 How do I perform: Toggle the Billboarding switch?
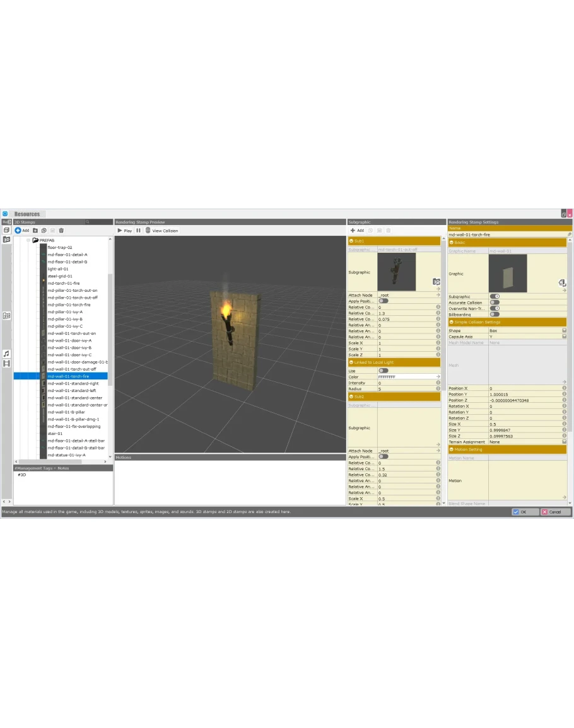pos(495,315)
